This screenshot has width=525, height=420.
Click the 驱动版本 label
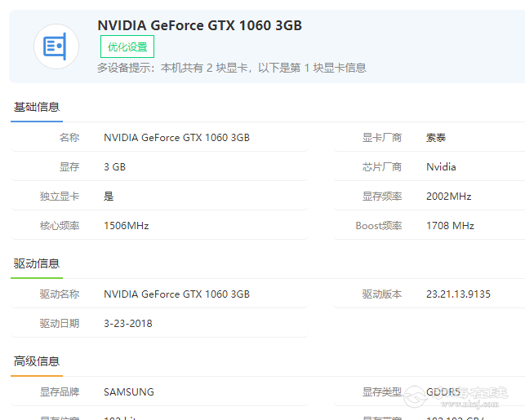382,294
